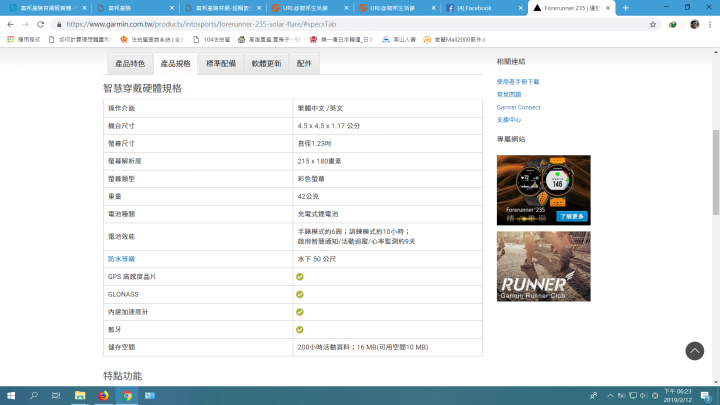Close the Facebook tab

(x=520, y=8)
